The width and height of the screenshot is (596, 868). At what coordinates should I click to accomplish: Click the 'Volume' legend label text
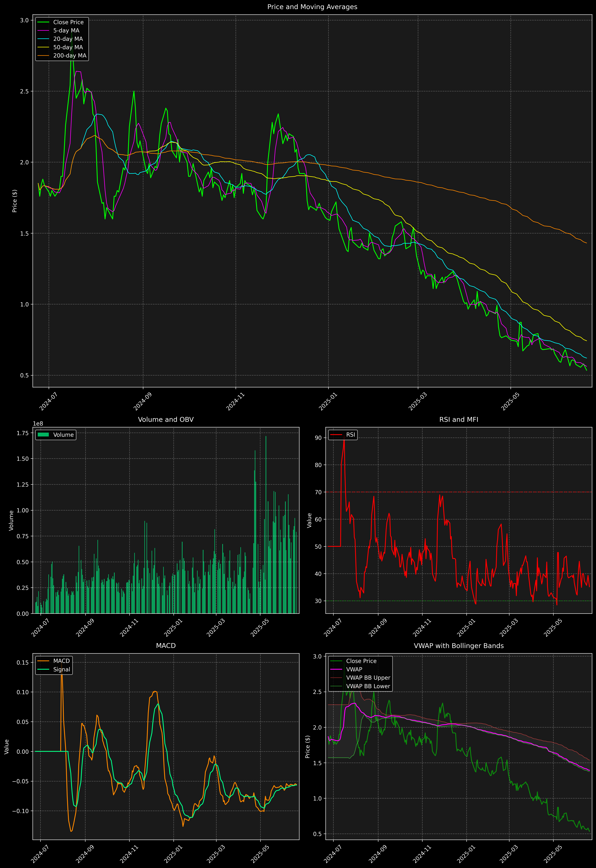tap(63, 435)
